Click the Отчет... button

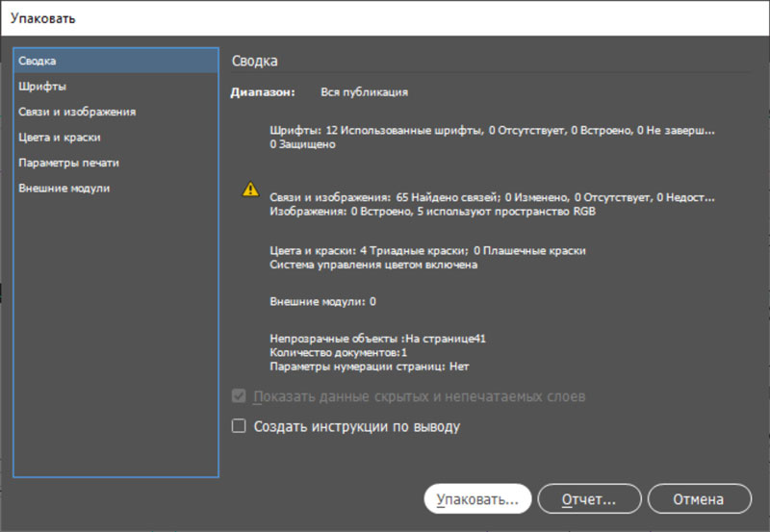coord(589,499)
